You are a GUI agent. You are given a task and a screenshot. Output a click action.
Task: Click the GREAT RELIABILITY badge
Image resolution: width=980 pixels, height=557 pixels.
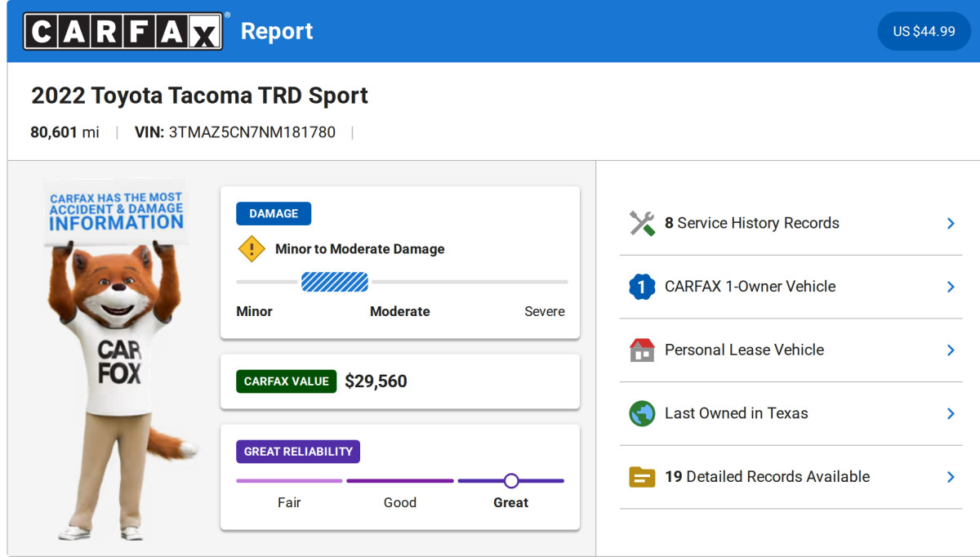(x=298, y=452)
